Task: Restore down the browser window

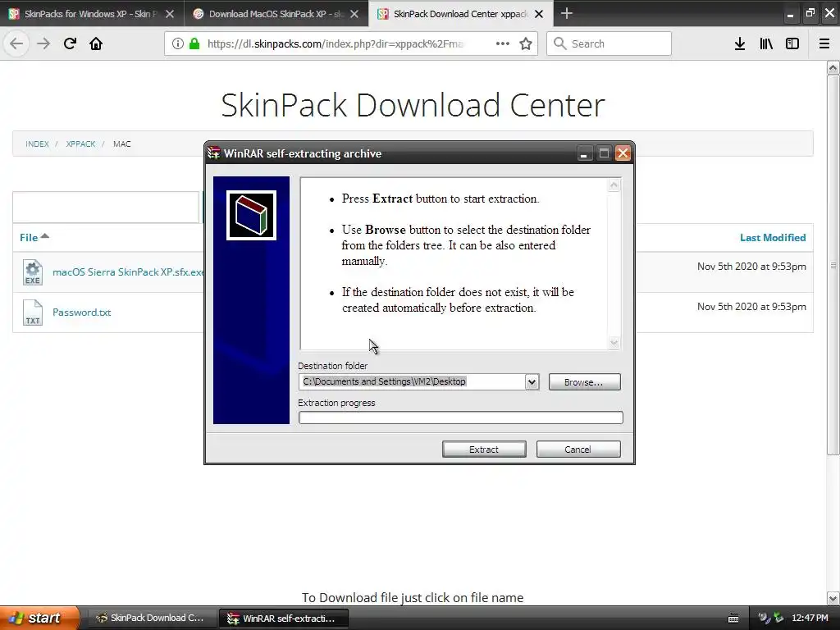Action: point(810,13)
